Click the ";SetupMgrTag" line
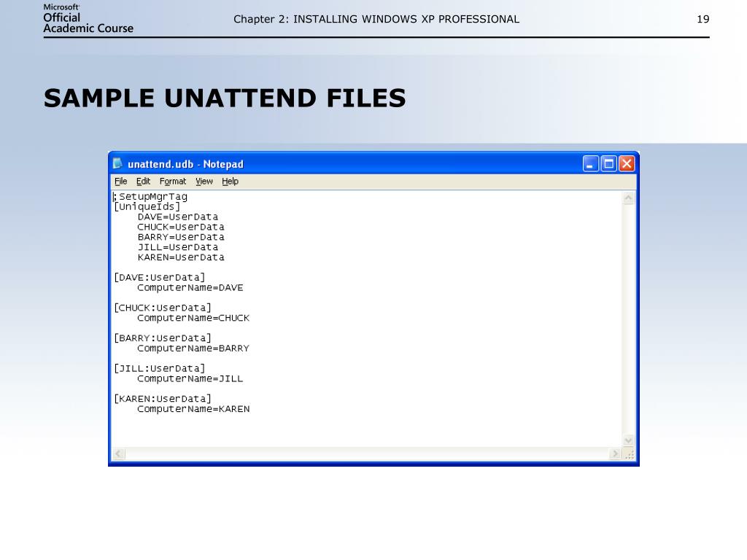This screenshot has height=560, width=747. [x=150, y=197]
